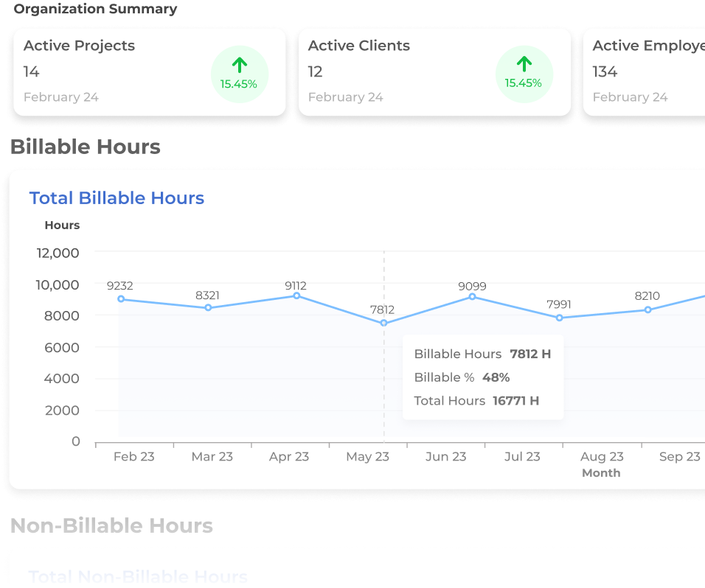Select the Apr 23 data point 9112
705x588 pixels.
coord(296,295)
